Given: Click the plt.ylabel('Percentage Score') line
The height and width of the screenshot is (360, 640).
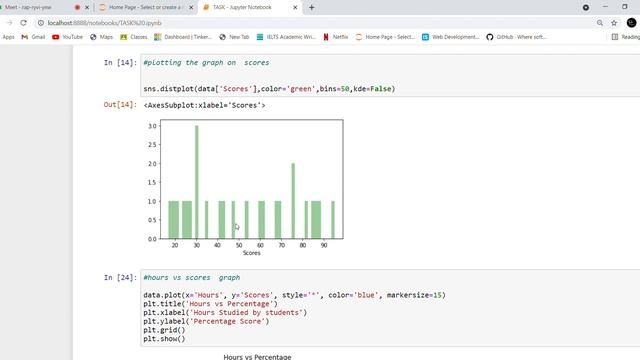Looking at the screenshot, I should coord(206,321).
